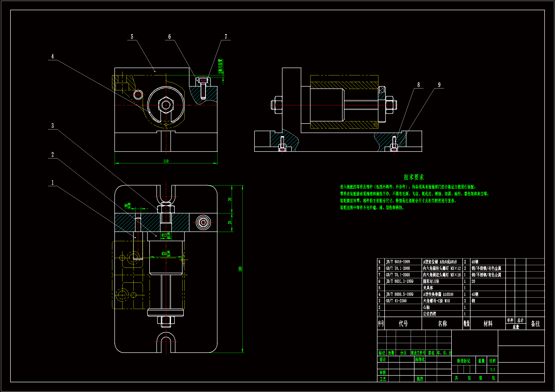Click part balloon number 7
The image size is (555, 392).
(226, 37)
